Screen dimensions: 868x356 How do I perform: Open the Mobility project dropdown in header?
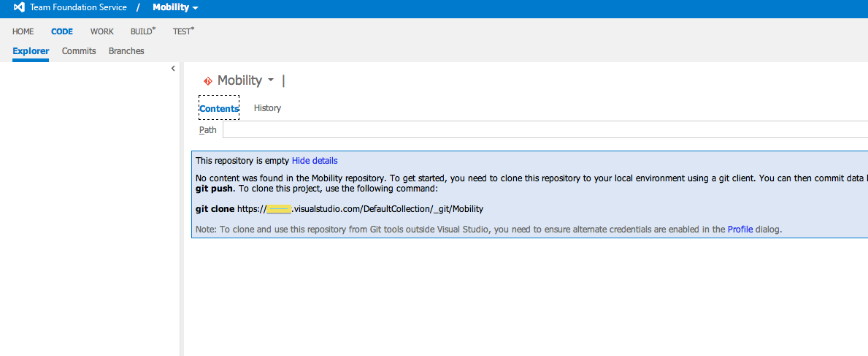tap(175, 8)
